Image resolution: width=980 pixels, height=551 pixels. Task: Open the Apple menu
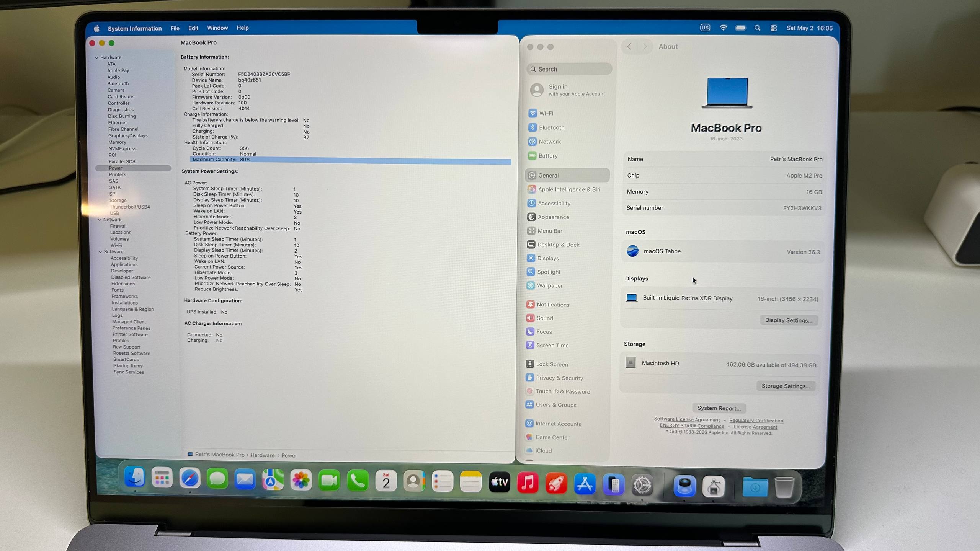pos(97,29)
